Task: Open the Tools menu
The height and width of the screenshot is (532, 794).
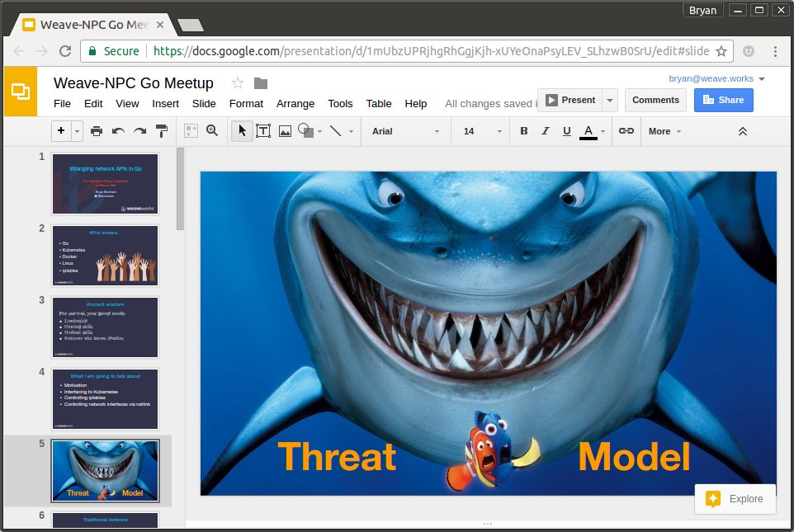Action: (340, 104)
